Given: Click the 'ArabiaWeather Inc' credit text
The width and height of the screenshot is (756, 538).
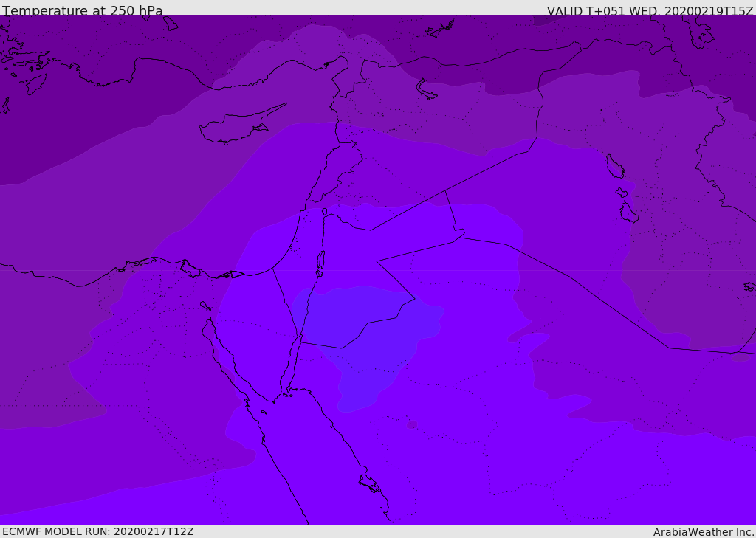Looking at the screenshot, I should (x=703, y=532).
